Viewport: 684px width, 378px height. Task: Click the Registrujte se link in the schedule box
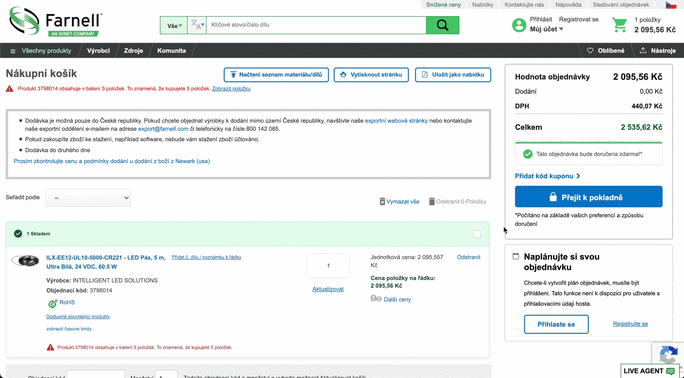tap(630, 324)
